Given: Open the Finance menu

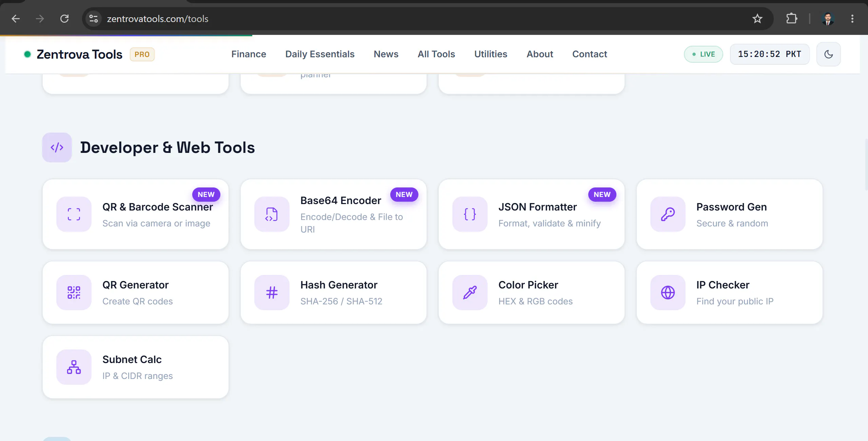Looking at the screenshot, I should click(249, 54).
